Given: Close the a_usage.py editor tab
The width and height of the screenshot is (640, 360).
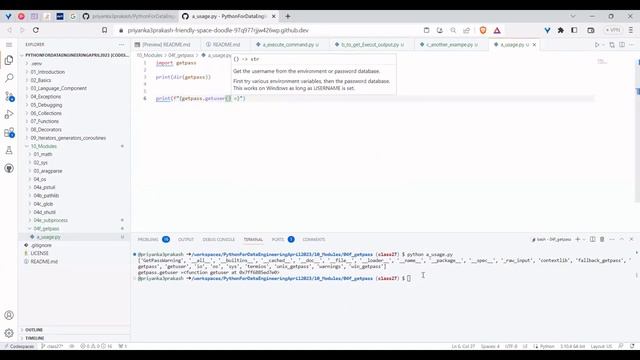Looking at the screenshot, I should click(x=534, y=44).
